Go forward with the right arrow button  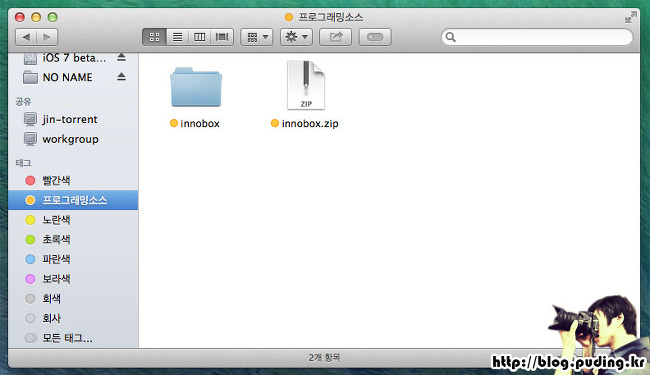47,37
